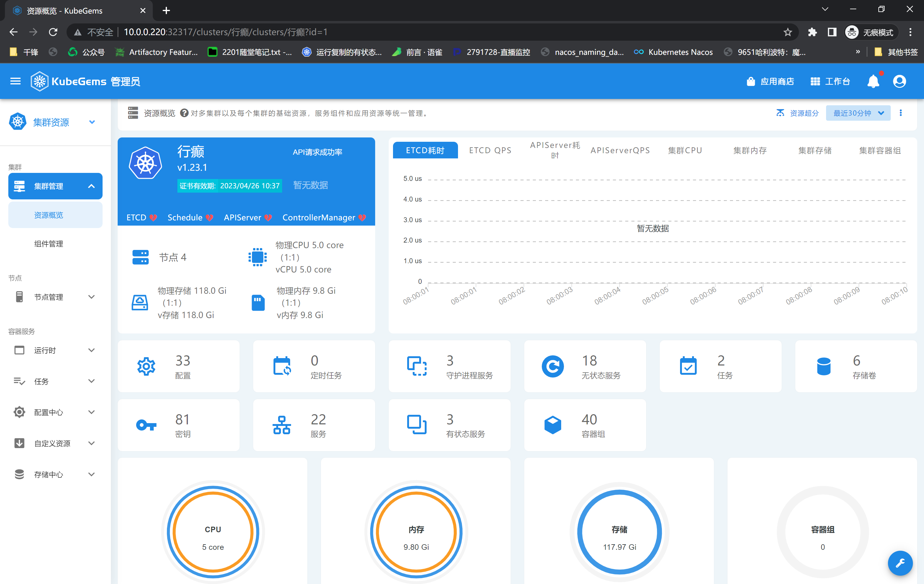The image size is (924, 584).
Task: Click the ControllerManager broken heart status icon
Action: (362, 218)
